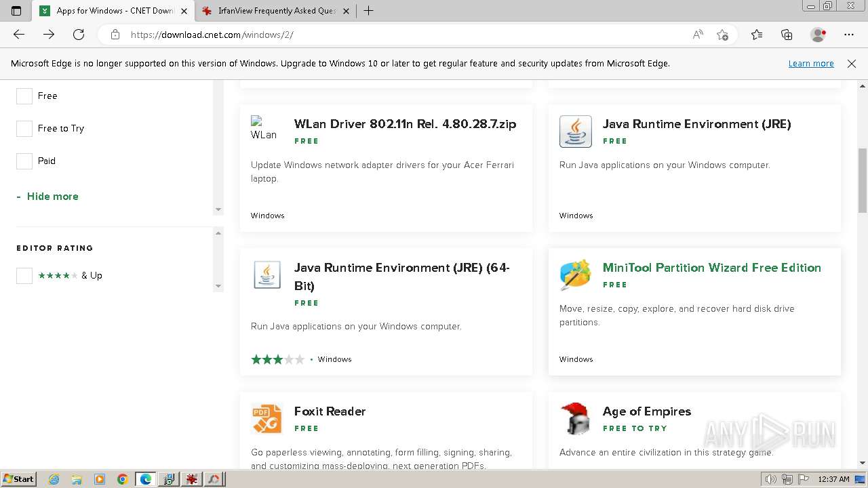Open WLan Driver 802.11n Rel. 4.80.28.7.zip

pos(405,124)
